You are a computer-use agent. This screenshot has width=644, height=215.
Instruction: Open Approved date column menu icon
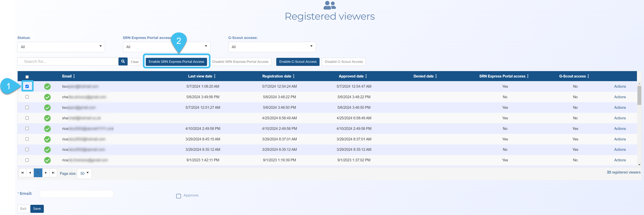[x=366, y=76]
